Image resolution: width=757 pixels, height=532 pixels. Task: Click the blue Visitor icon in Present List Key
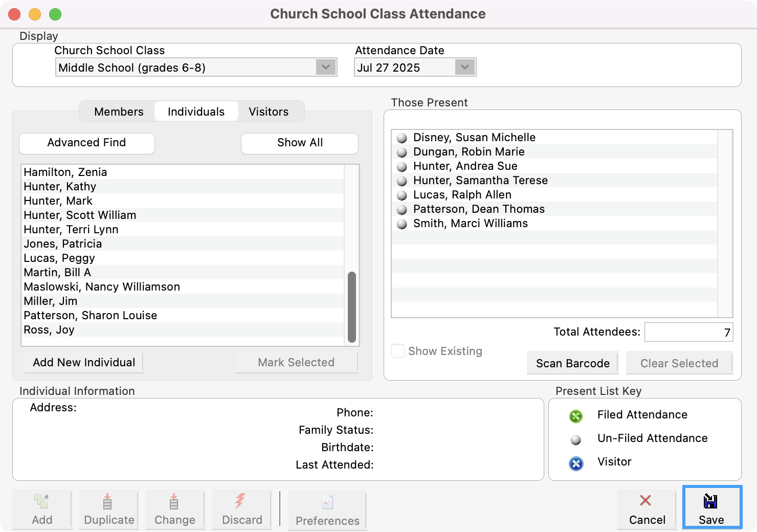575,463
